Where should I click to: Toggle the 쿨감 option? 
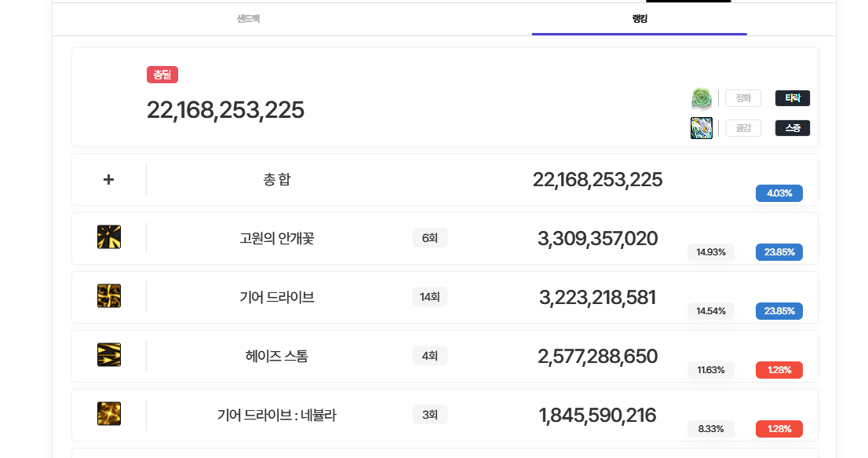(x=742, y=128)
